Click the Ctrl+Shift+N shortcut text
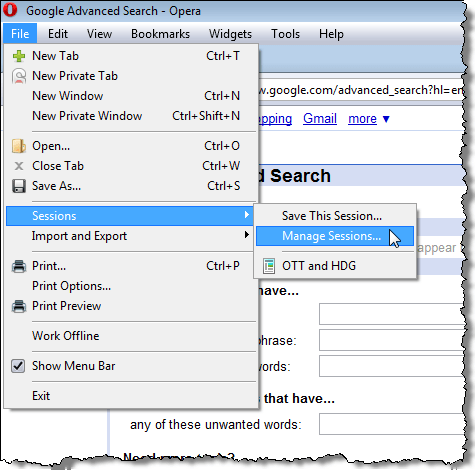 pyautogui.click(x=206, y=116)
